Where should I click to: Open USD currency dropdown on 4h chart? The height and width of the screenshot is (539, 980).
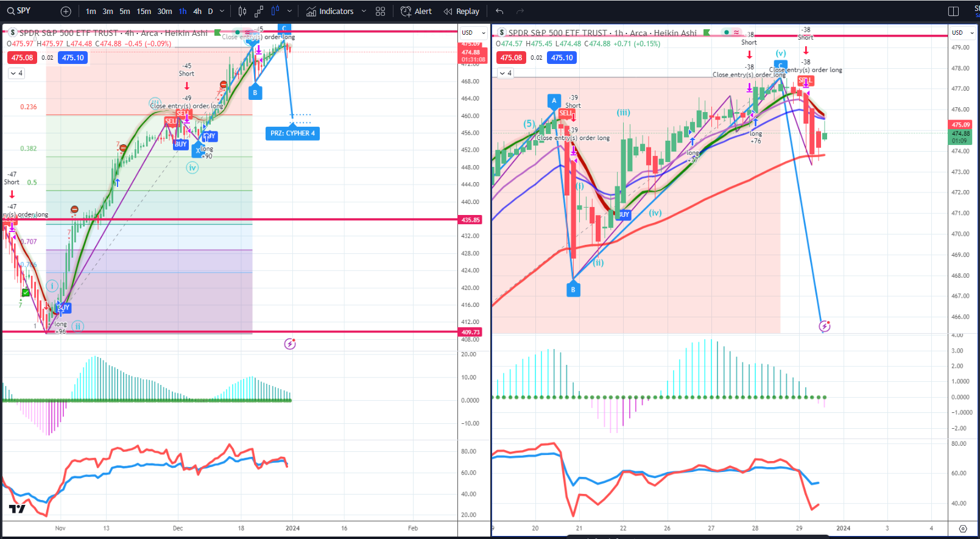473,32
